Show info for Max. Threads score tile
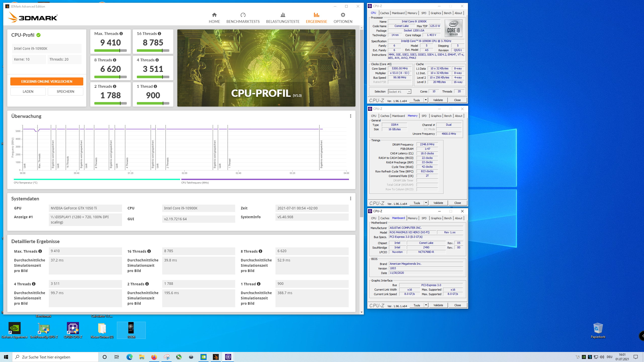The width and height of the screenshot is (644, 362). 121,34
